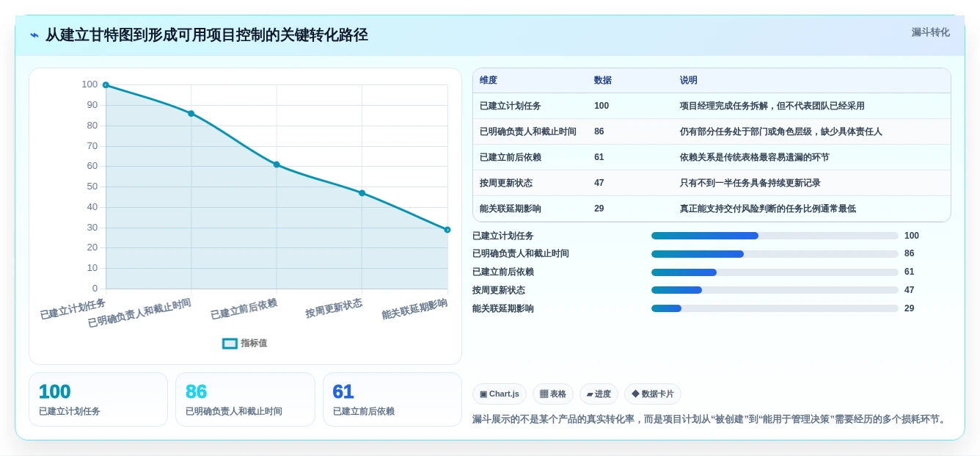980x456 pixels.
Task: Click x-axis label 已建立前后依赖
Action: point(244,309)
